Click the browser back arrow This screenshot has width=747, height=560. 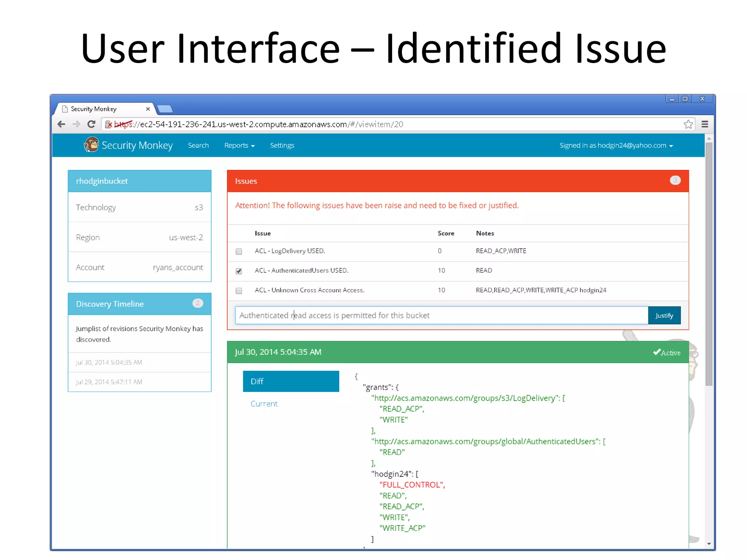62,124
